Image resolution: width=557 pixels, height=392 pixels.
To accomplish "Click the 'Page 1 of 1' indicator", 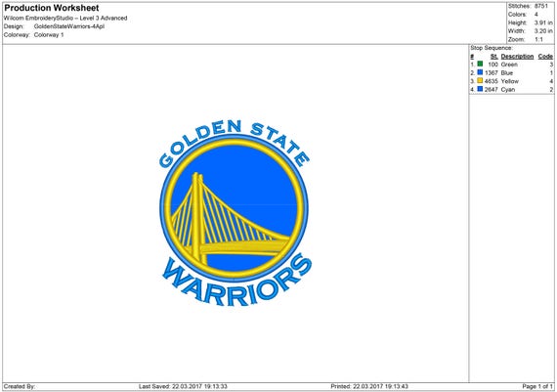I will pos(537,386).
